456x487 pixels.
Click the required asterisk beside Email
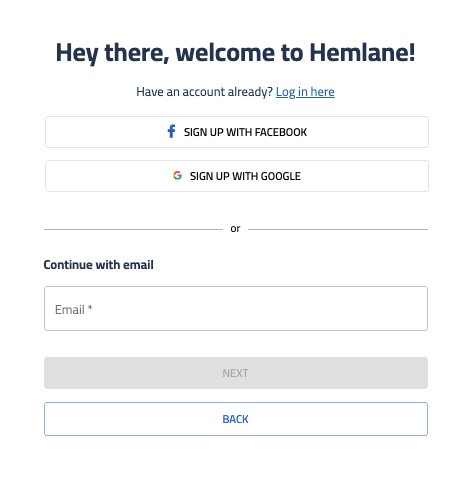point(90,308)
